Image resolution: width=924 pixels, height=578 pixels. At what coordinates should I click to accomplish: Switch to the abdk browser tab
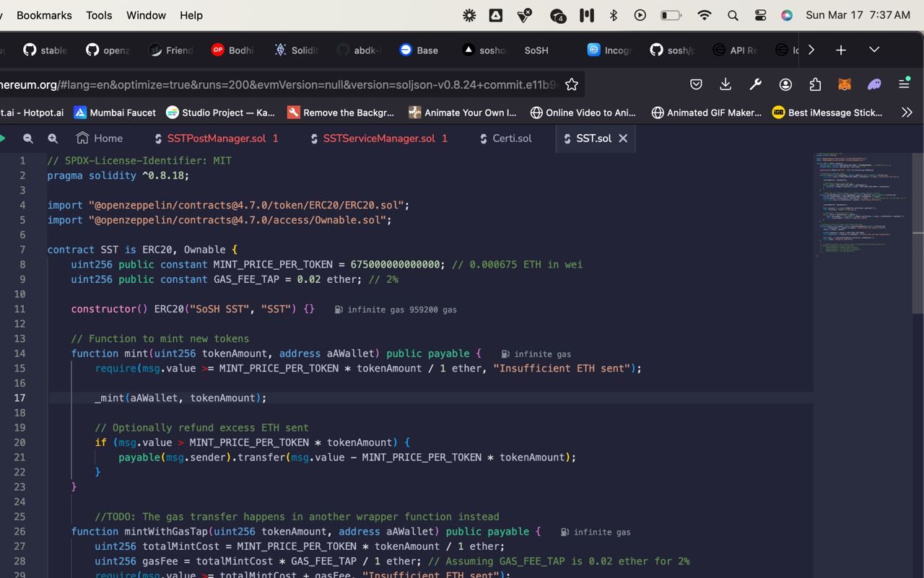tap(359, 50)
